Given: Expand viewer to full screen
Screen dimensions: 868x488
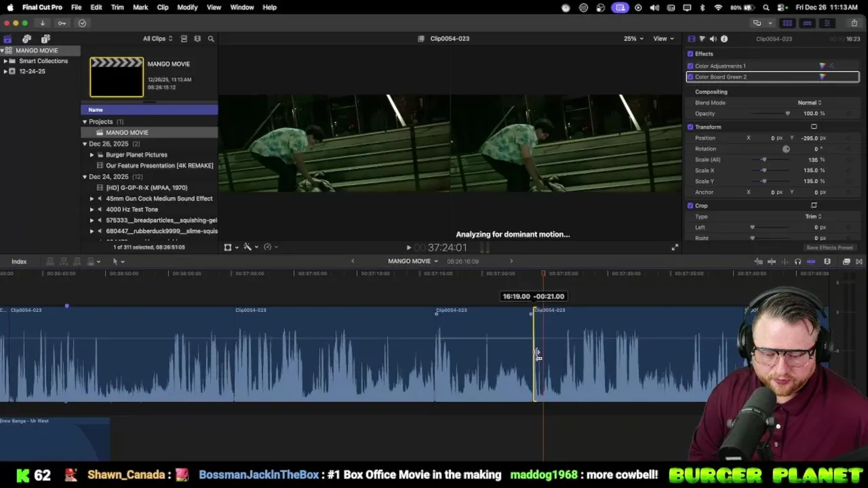Looking at the screenshot, I should point(674,247).
